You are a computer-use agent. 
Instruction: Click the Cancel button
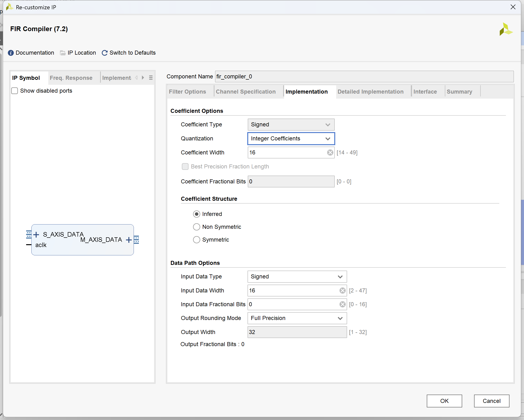point(491,401)
